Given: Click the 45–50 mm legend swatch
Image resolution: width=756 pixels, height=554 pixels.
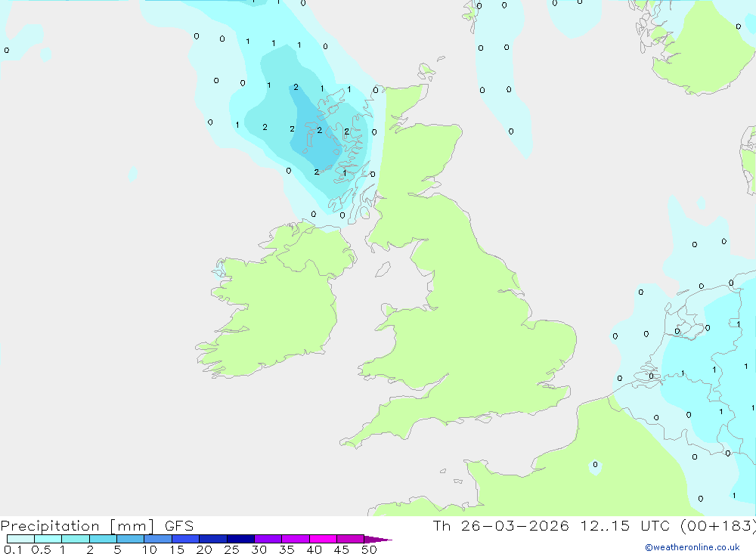Looking at the screenshot, I should point(351,539).
